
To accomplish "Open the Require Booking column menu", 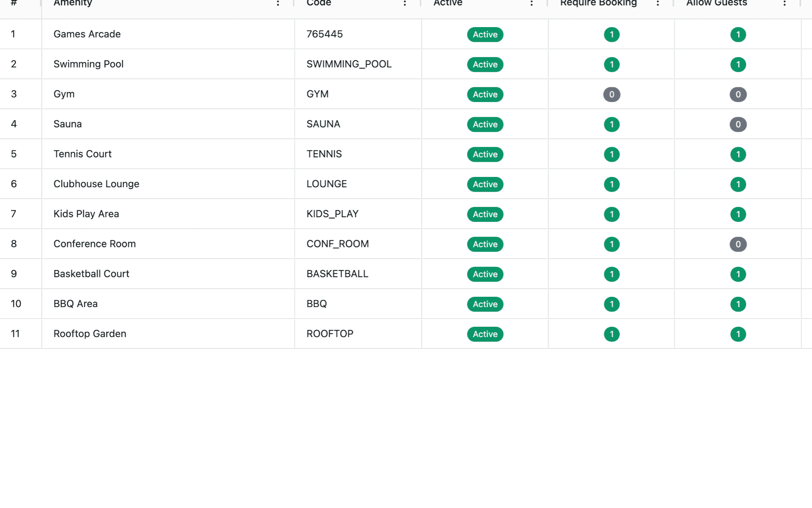I will coord(658,3).
